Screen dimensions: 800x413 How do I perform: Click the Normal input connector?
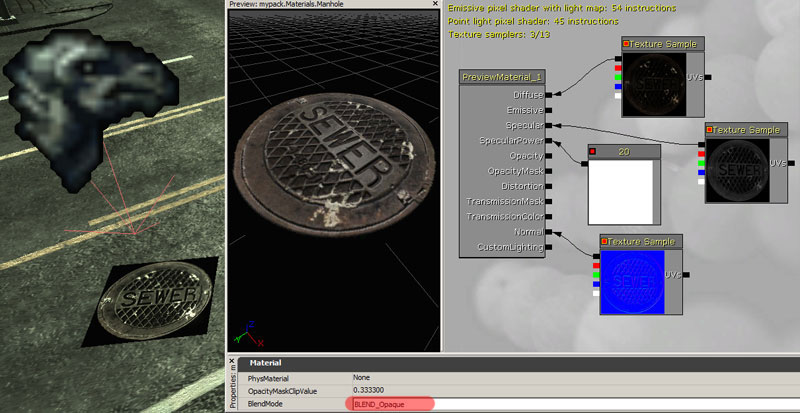tap(548, 232)
